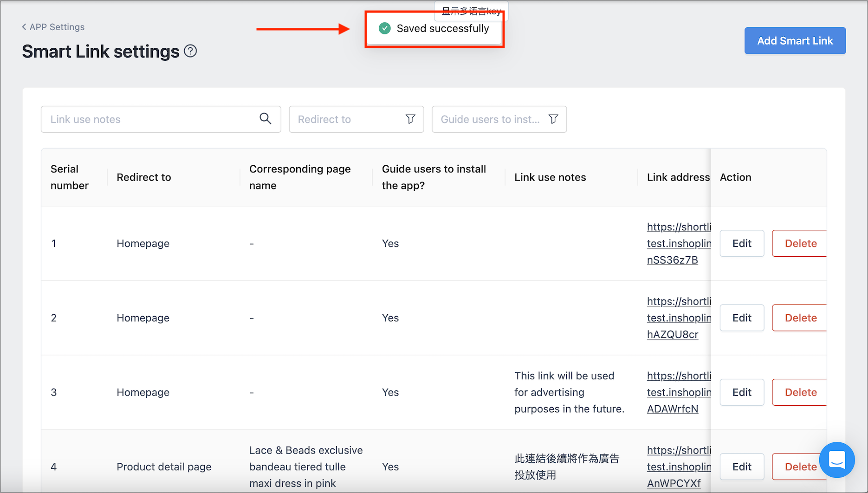This screenshot has width=868, height=493.
Task: Open the chat support bubble icon
Action: [837, 460]
